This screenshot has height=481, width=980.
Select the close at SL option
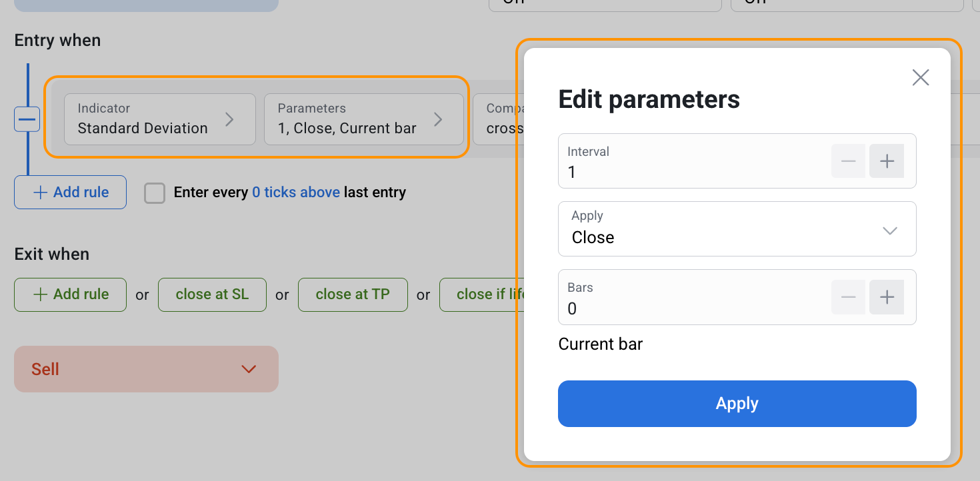coord(212,294)
